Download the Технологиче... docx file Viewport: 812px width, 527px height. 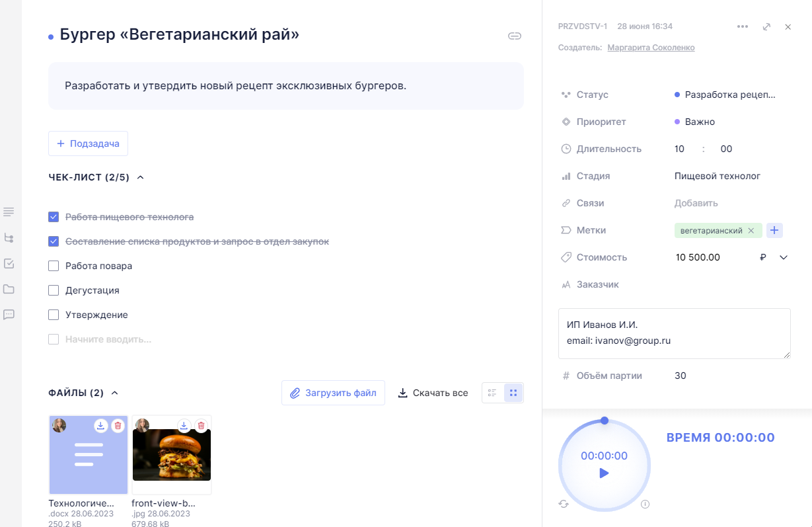(100, 426)
